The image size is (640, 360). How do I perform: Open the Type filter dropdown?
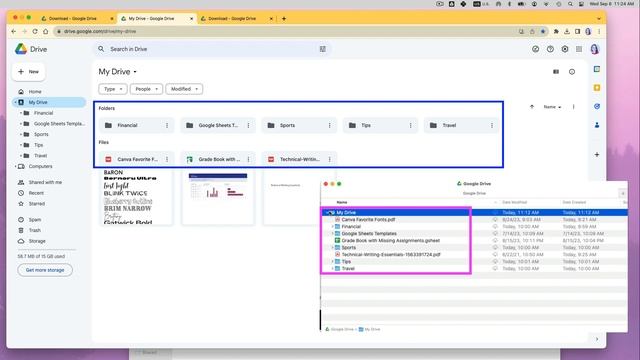click(x=113, y=89)
